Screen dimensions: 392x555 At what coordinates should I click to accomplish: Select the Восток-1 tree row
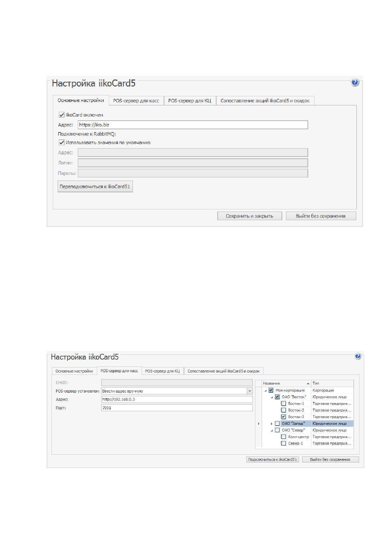pyautogui.click(x=308, y=404)
